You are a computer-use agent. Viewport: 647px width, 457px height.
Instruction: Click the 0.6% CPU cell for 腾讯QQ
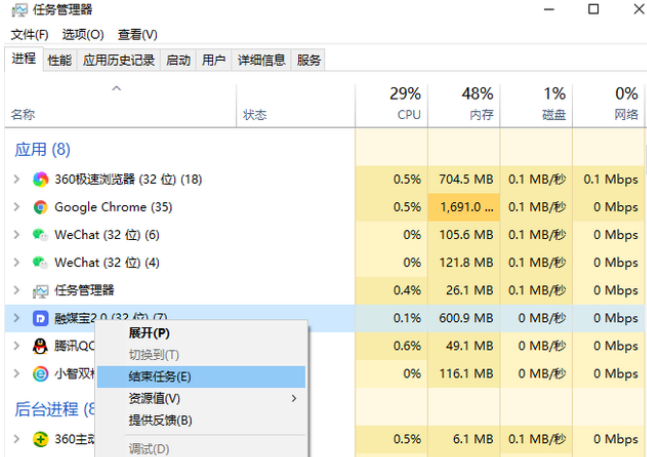coord(391,346)
